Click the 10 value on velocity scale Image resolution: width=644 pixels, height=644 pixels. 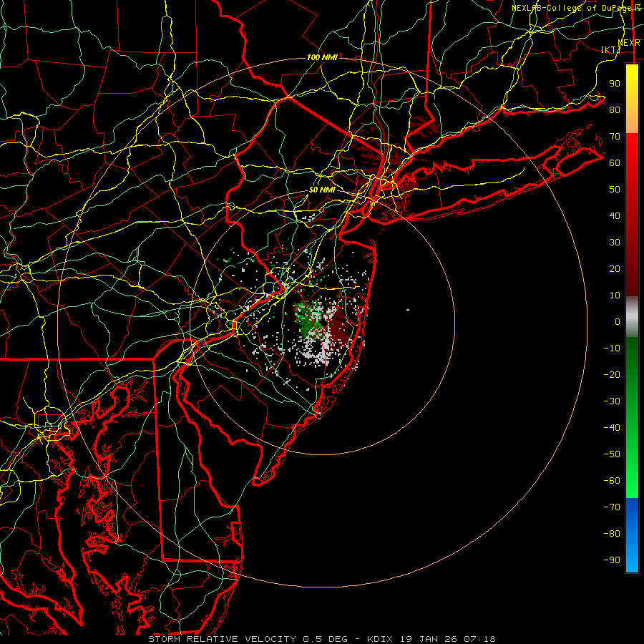(615, 296)
